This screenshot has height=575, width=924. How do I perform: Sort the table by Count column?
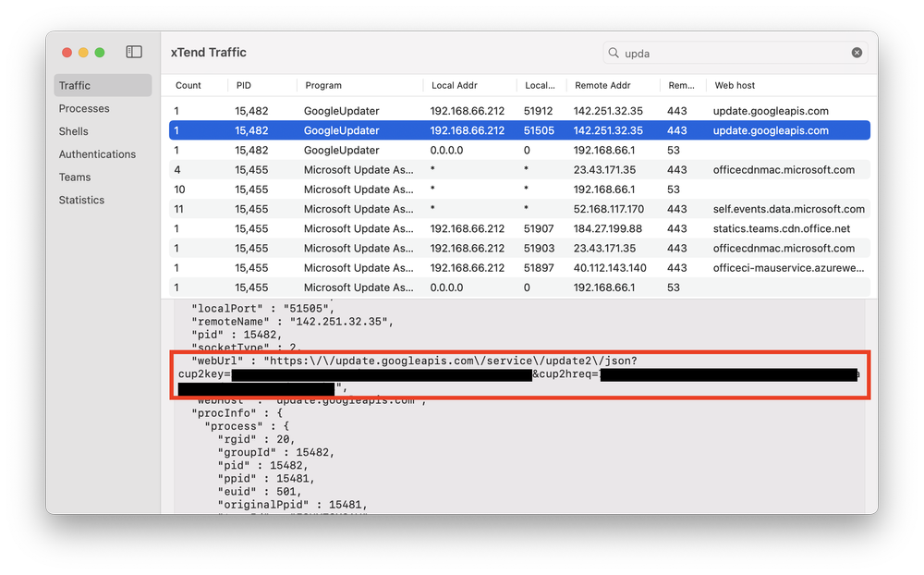pyautogui.click(x=188, y=85)
